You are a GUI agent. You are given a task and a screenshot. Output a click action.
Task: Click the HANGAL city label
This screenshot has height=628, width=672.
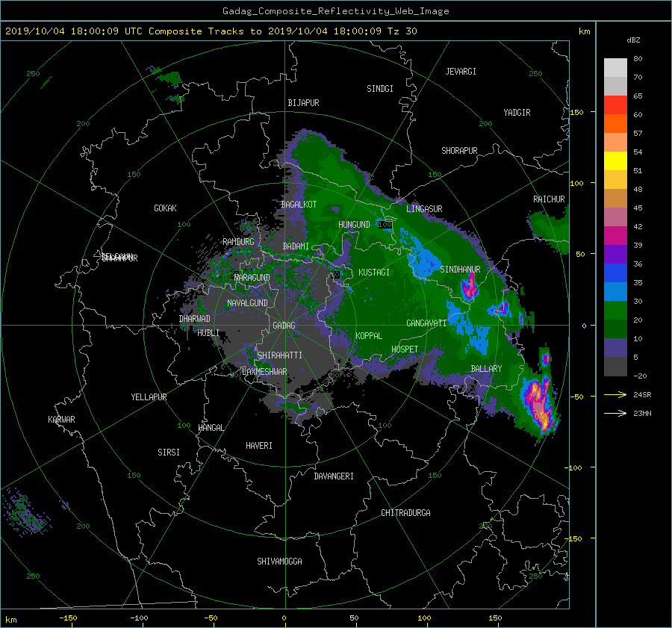pyautogui.click(x=211, y=428)
